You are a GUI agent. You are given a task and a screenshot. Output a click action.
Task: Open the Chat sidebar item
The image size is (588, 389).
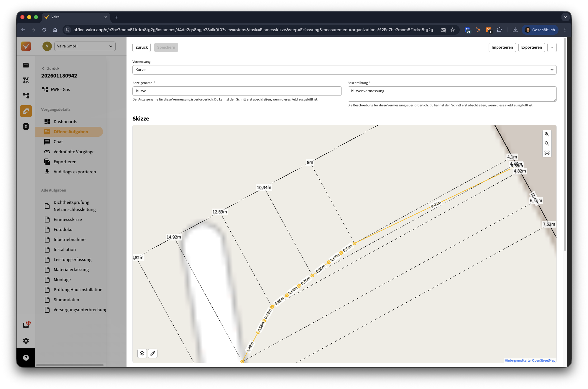click(58, 142)
